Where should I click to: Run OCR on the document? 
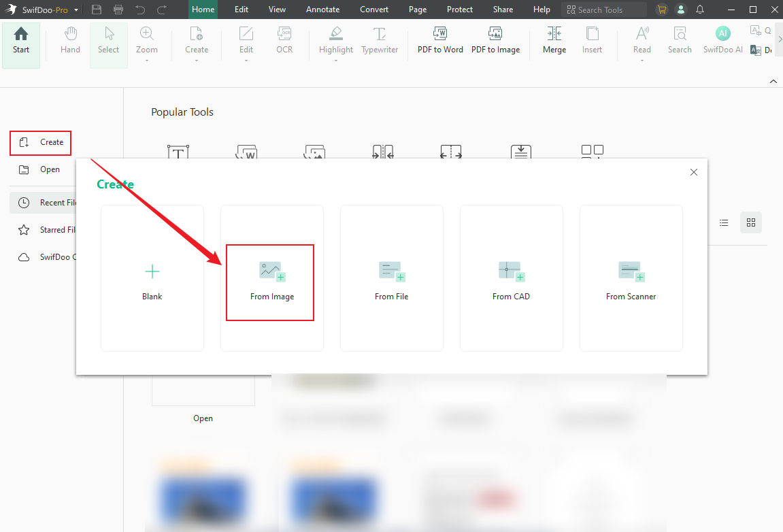click(x=284, y=43)
